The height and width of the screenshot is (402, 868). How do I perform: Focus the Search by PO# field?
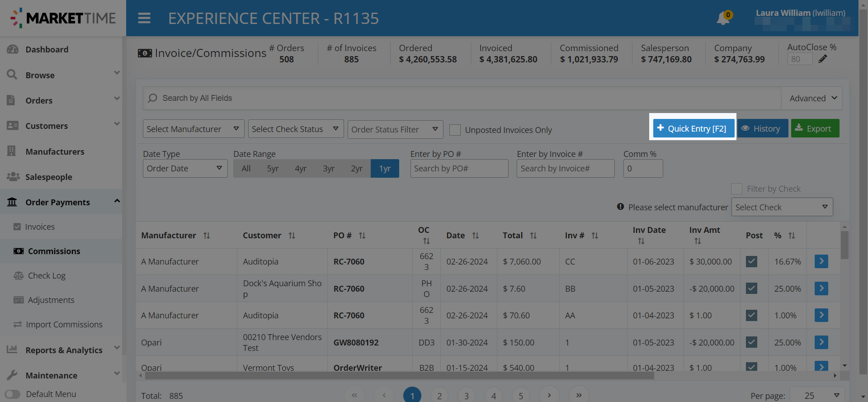click(459, 169)
